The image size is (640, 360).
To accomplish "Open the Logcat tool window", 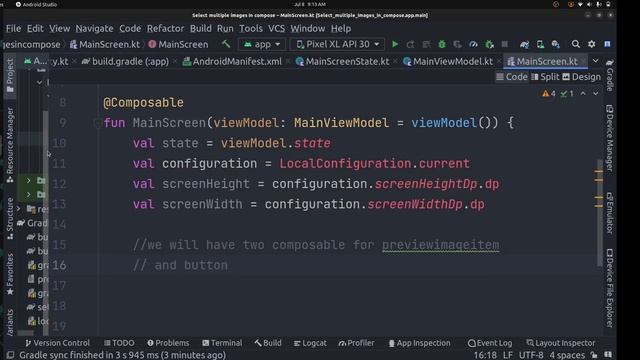I will pos(310,343).
